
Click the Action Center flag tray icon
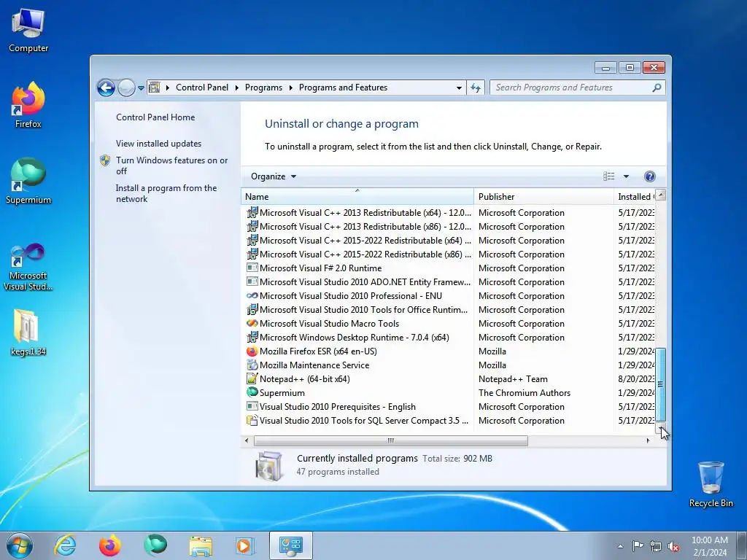tap(638, 546)
